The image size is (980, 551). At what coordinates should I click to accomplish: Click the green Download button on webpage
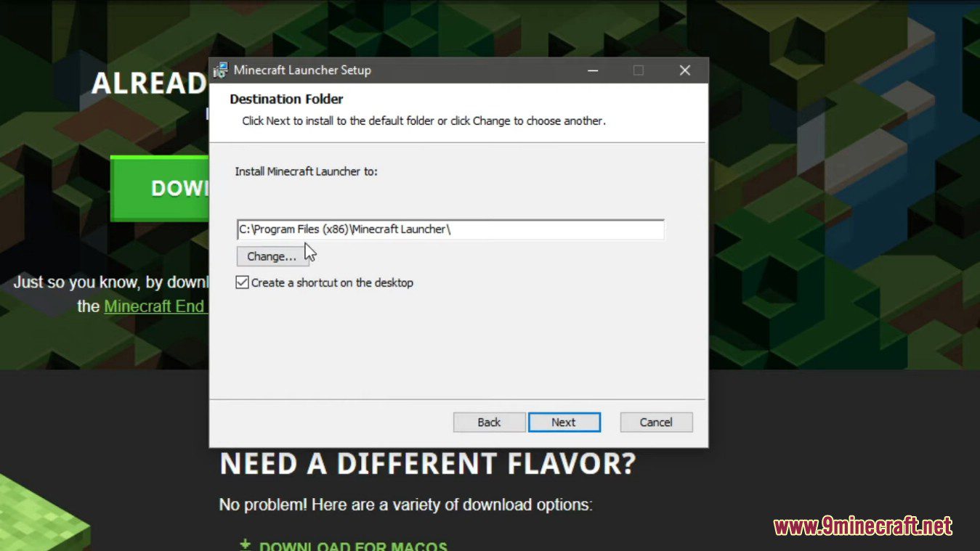tap(160, 188)
